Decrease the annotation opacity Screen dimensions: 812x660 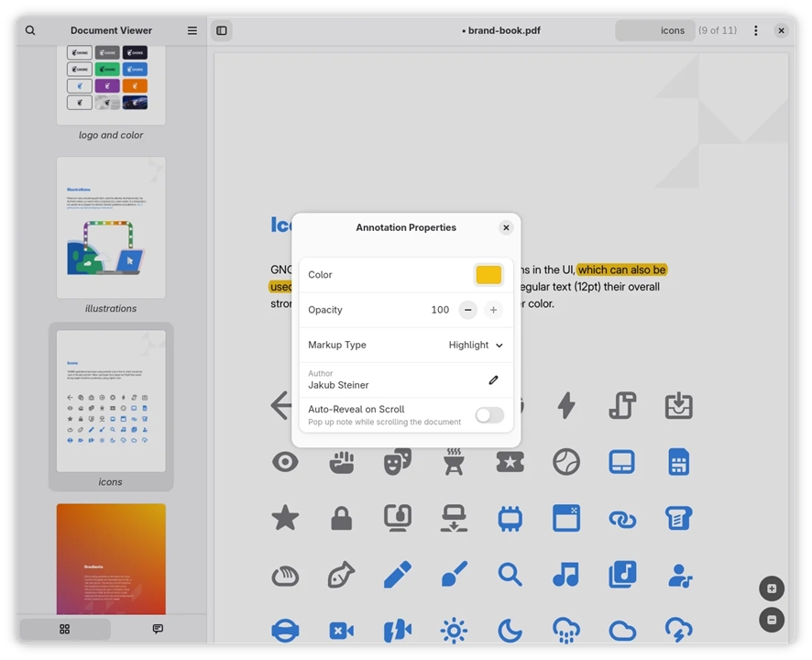point(467,310)
